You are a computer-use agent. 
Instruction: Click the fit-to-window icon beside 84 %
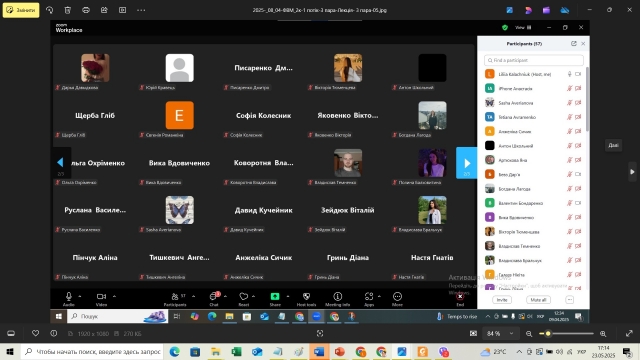473,333
